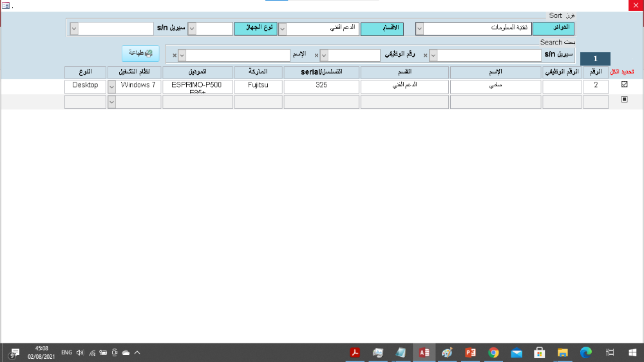Screen dimensions: 644x362
Task: Open File Explorer from the taskbar
Action: coord(563,352)
